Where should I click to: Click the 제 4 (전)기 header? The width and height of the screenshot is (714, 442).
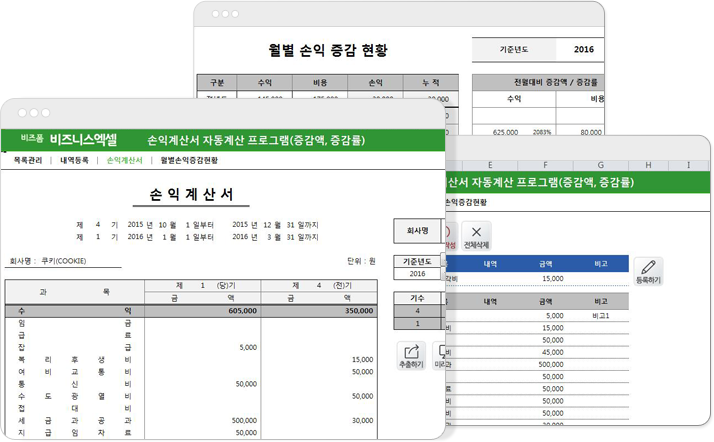pos(319,285)
